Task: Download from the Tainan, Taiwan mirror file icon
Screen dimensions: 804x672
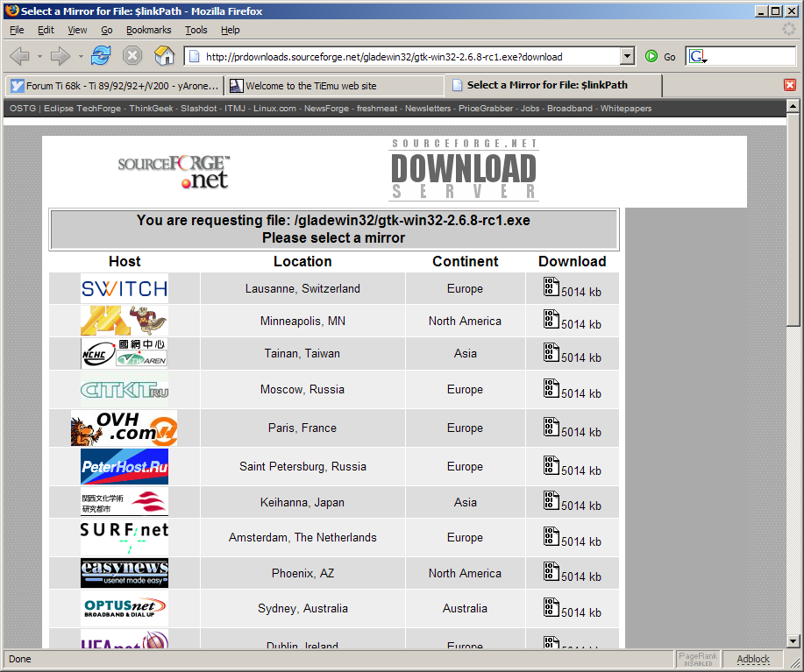Action: 551,352
